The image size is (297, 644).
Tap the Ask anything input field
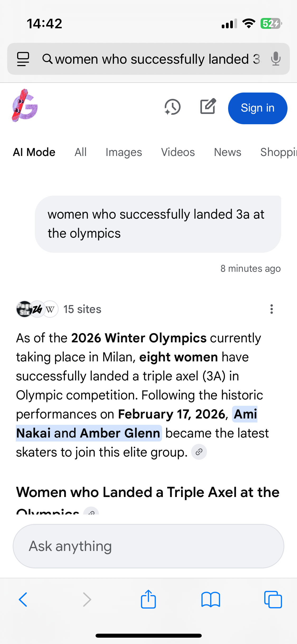[x=148, y=546]
